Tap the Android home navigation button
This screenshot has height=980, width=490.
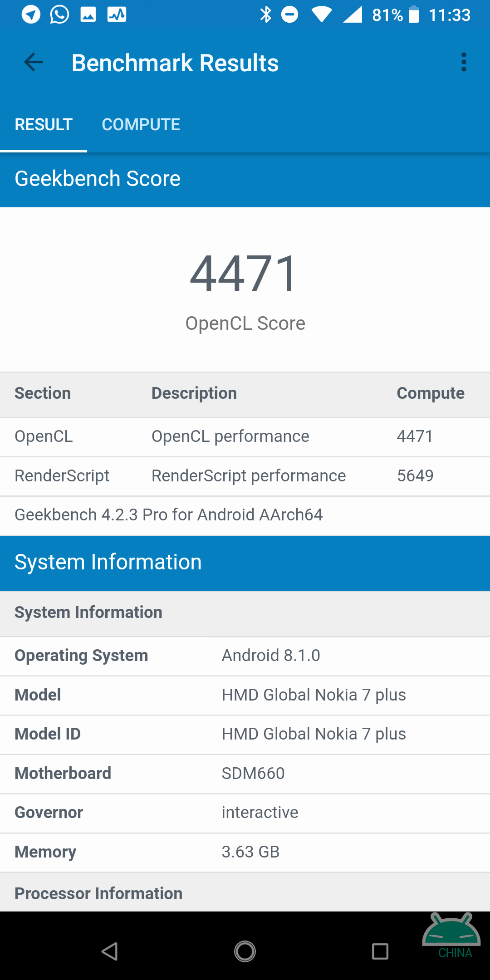(245, 951)
